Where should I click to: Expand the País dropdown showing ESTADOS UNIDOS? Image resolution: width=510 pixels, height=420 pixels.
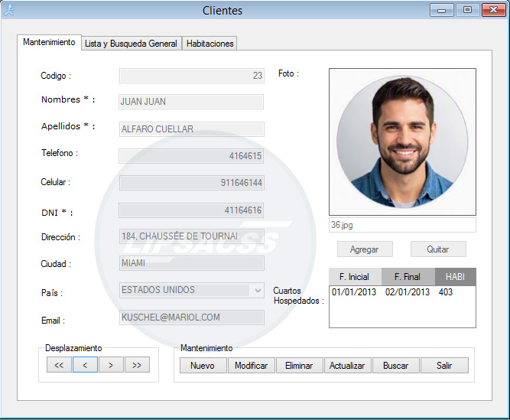tap(258, 290)
